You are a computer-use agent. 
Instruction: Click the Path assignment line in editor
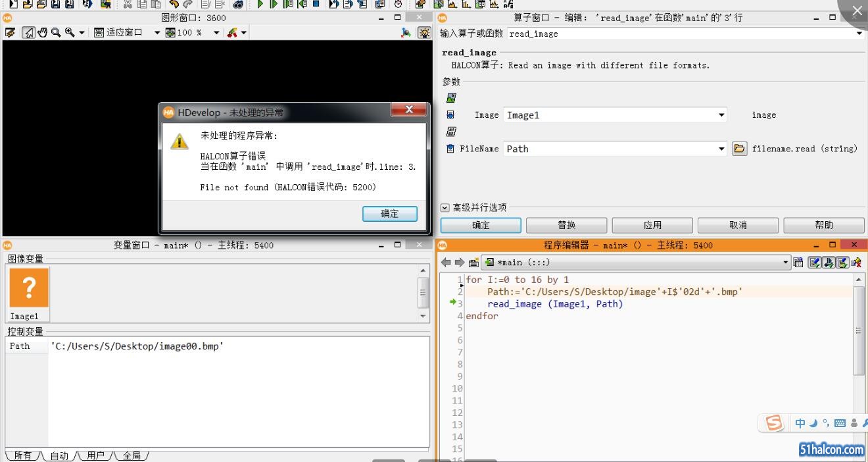[x=615, y=292]
